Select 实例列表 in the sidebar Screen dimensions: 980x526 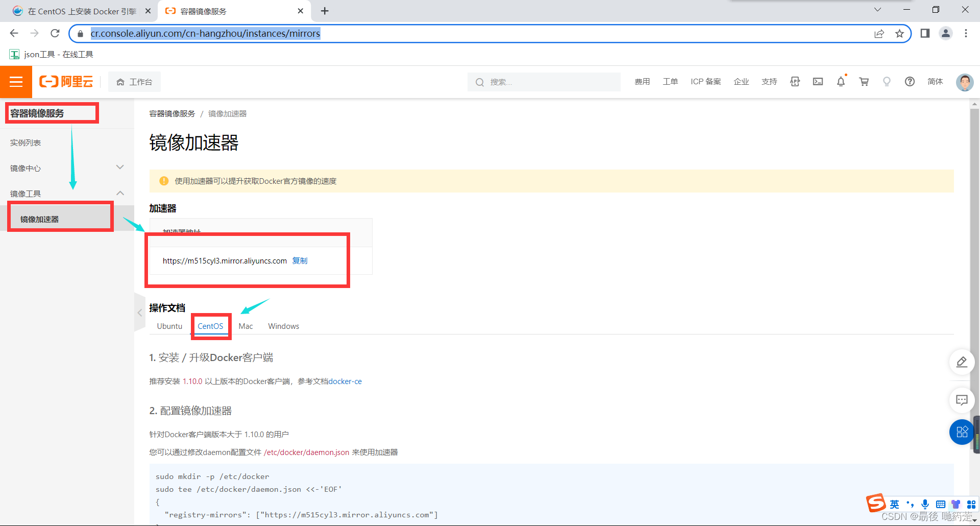(26, 142)
